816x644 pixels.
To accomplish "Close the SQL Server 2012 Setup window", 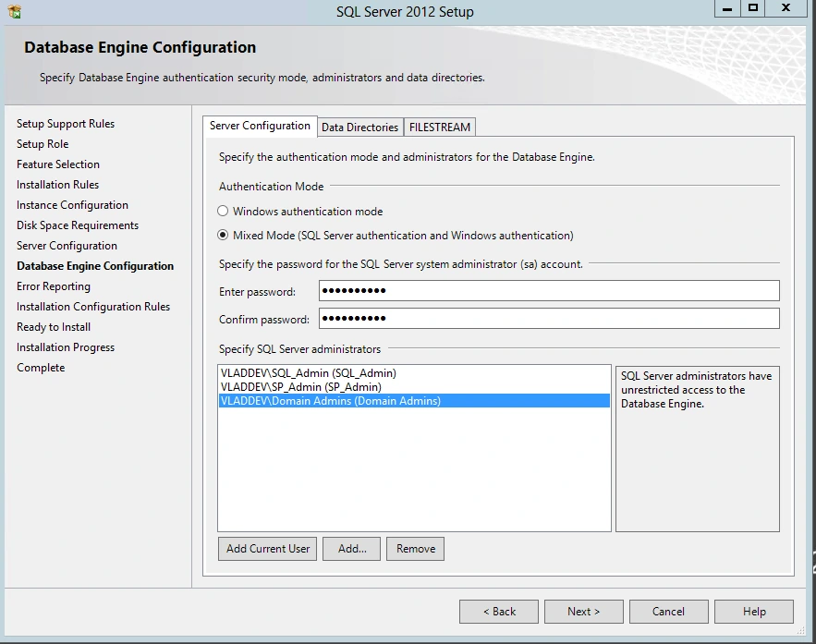I will 786,9.
